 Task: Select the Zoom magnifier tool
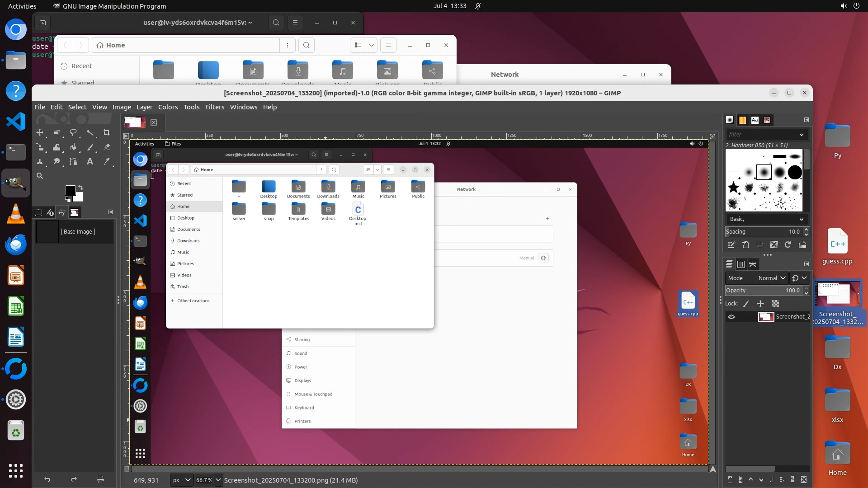(40, 176)
